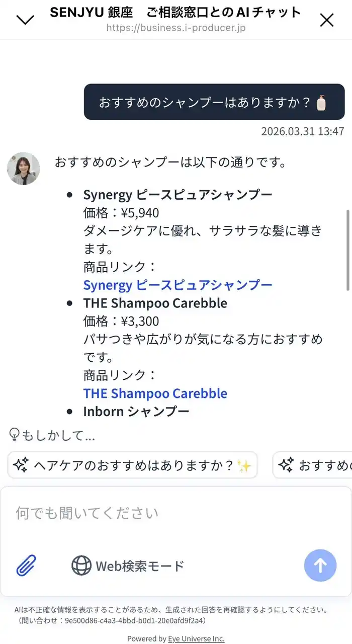Click the globe icon for web search
Screen dimensions: 352x644
pos(81,566)
